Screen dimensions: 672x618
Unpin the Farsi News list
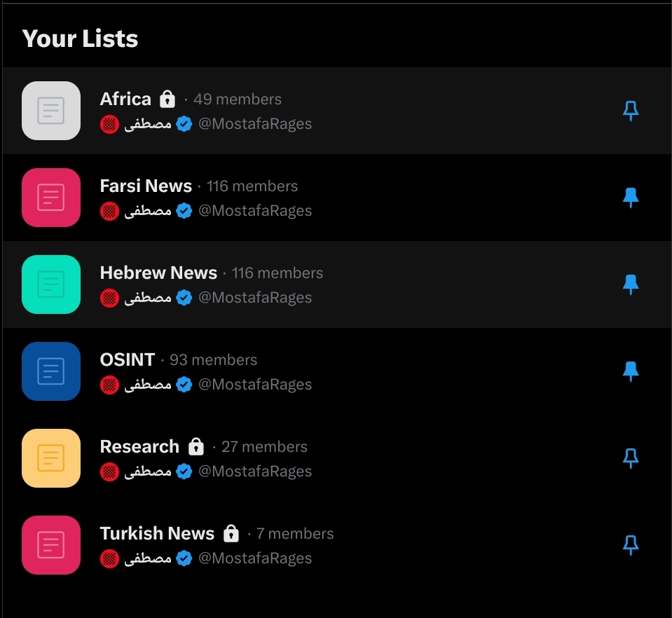tap(631, 198)
